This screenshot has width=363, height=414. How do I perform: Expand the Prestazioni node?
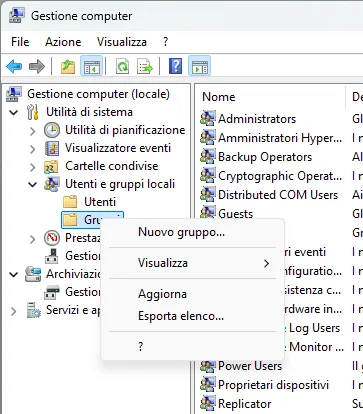coord(32,239)
